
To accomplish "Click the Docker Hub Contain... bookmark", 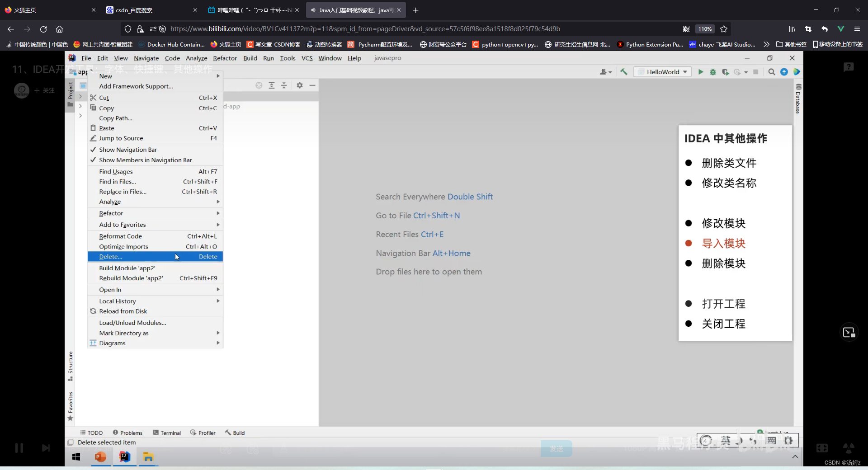I will (171, 44).
